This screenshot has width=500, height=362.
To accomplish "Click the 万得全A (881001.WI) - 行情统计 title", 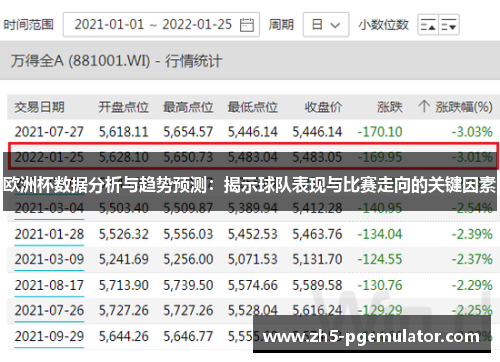I will coord(116,61).
